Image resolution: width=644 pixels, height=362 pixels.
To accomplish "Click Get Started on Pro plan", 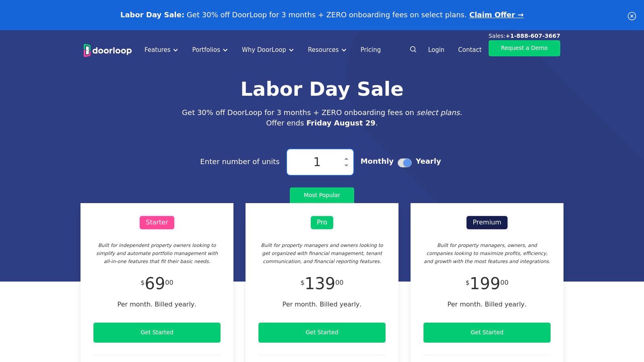I will [x=322, y=333].
